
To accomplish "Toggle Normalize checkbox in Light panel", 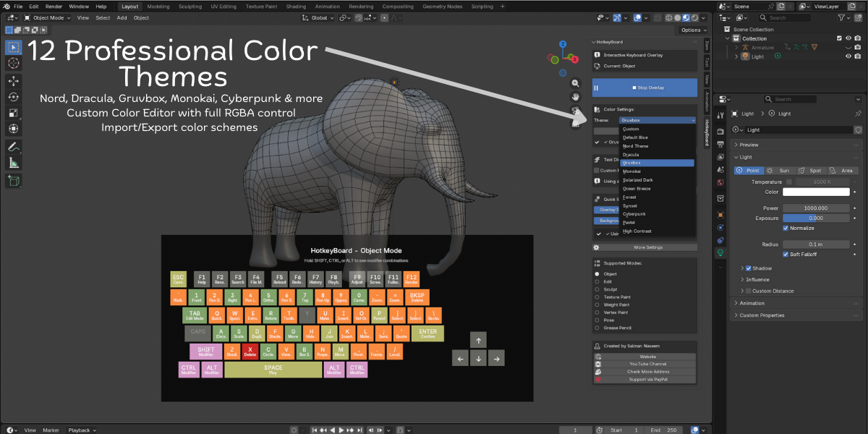I will 786,228.
